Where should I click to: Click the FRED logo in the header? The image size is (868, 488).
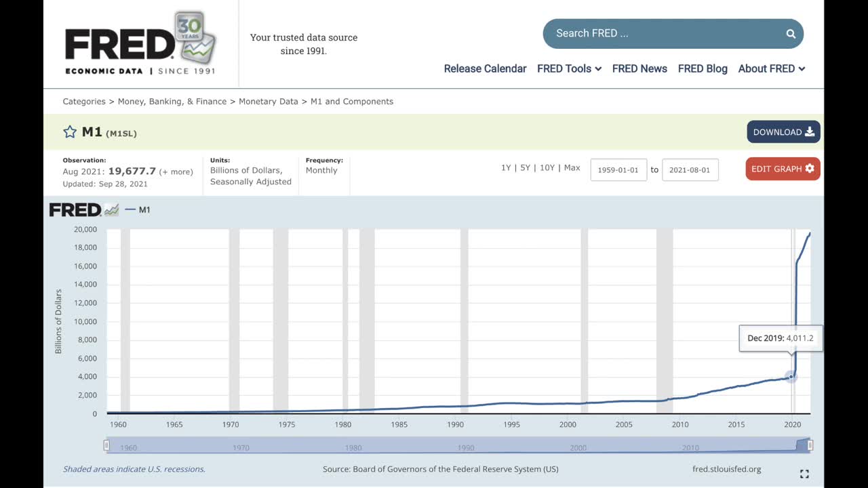pos(140,43)
